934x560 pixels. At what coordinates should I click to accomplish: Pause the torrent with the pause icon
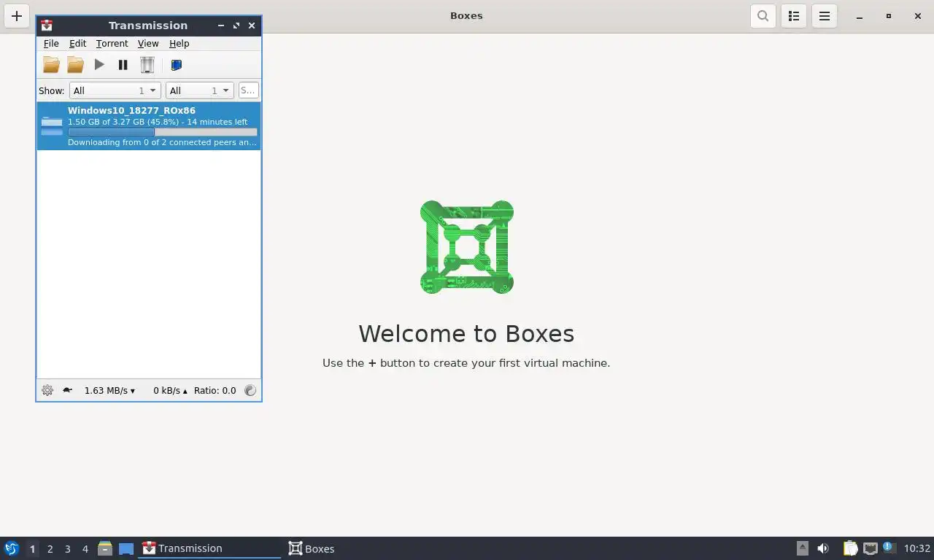click(x=123, y=65)
